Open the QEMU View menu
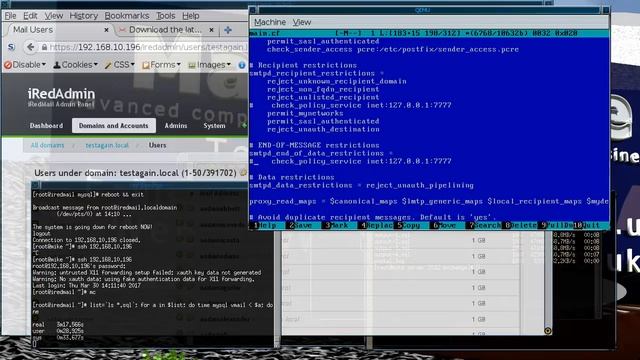The image size is (640, 360). pos(302,22)
